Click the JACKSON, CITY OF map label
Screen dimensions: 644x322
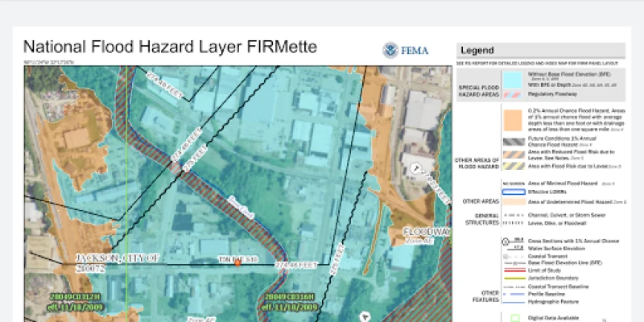coord(117,258)
